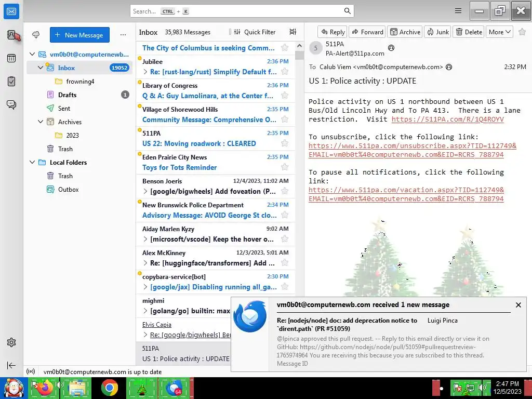
Task: Toggle the Quick Filter bar
Action: pyautogui.click(x=255, y=32)
